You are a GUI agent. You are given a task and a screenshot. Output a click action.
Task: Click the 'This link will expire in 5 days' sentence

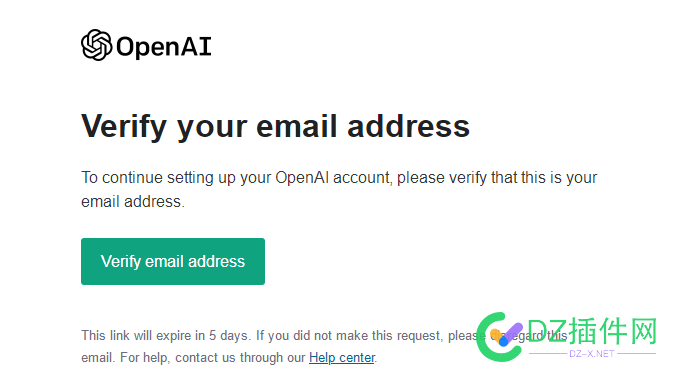(166, 336)
